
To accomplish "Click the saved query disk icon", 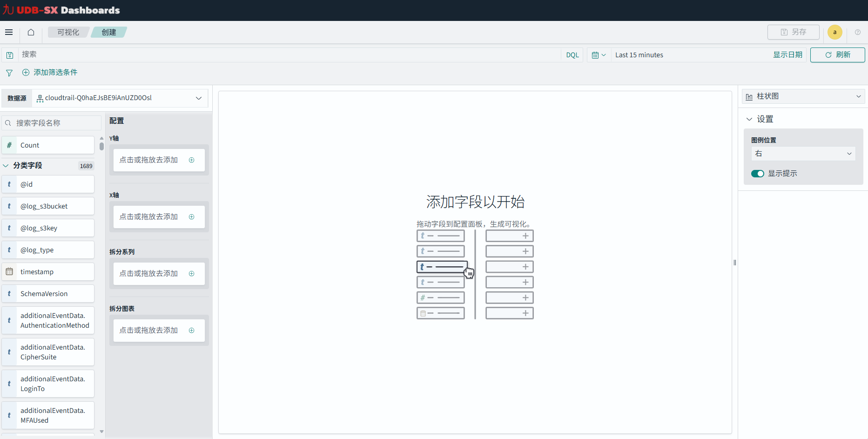I will pyautogui.click(x=10, y=55).
